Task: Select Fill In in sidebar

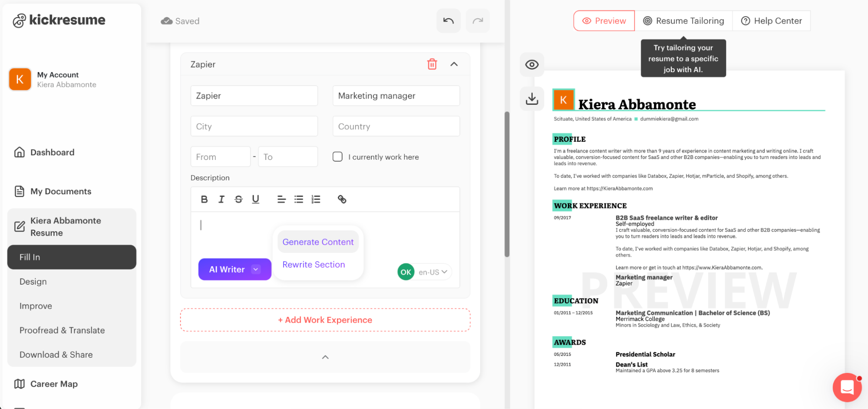Action: [72, 257]
